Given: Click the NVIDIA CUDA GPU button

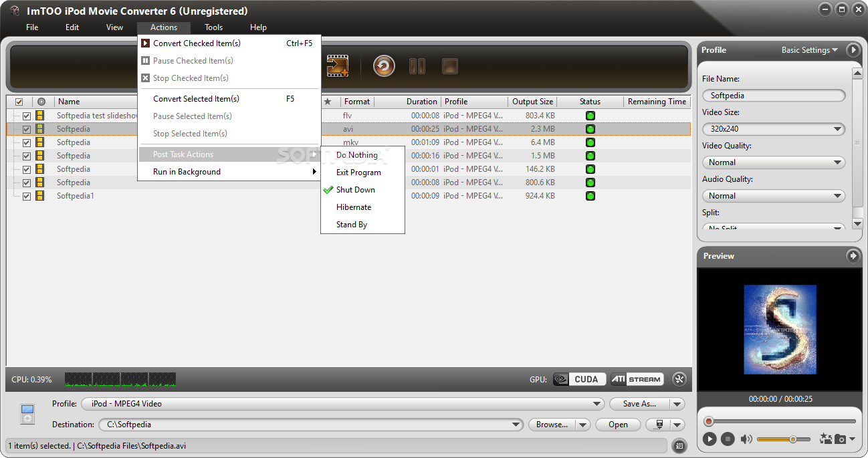Looking at the screenshot, I should click(x=579, y=379).
